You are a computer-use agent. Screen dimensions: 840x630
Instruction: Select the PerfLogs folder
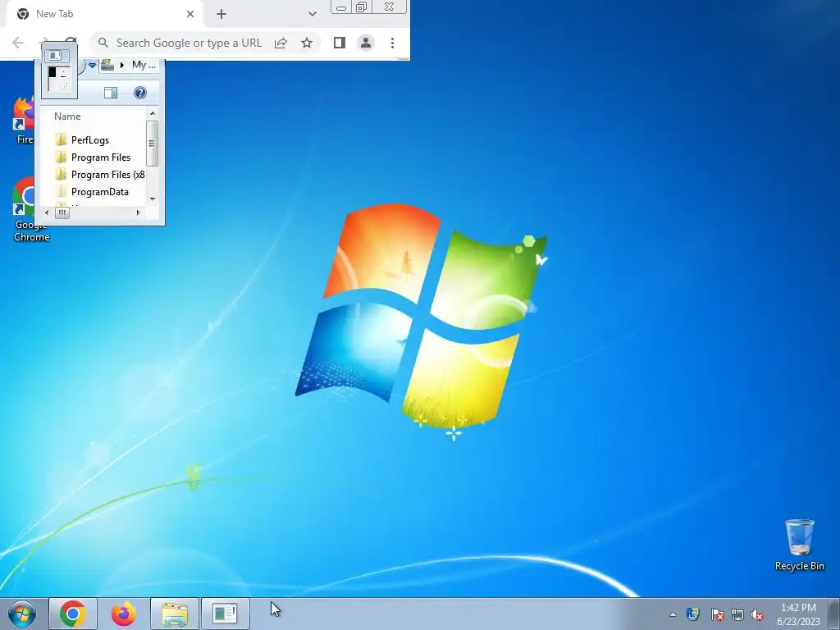click(82, 139)
